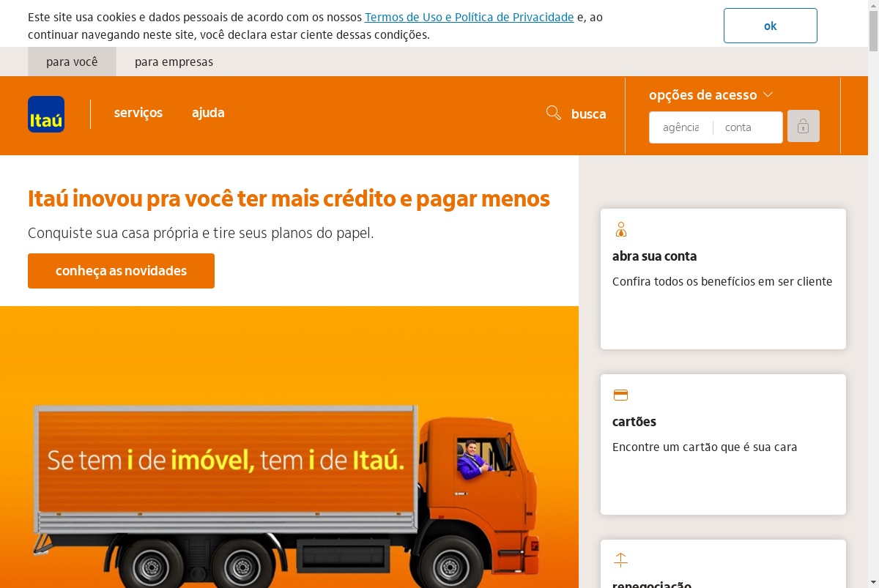Click the magnifying glass search icon
Image resolution: width=879 pixels, height=588 pixels.
click(x=554, y=113)
